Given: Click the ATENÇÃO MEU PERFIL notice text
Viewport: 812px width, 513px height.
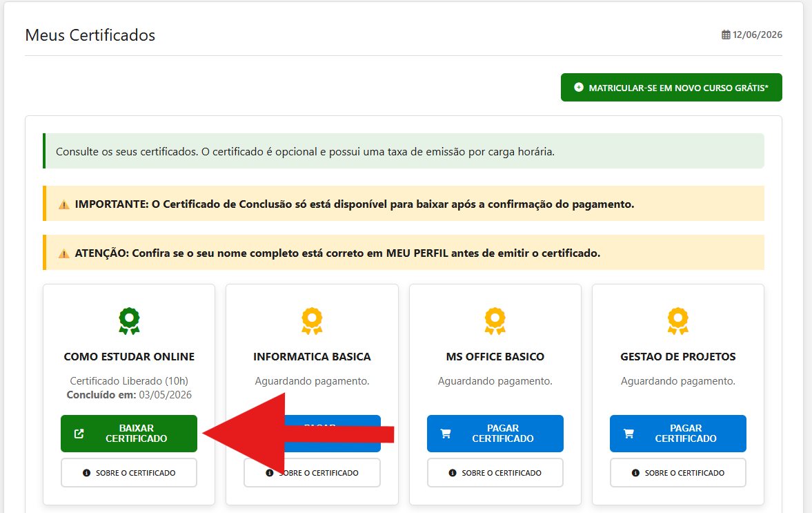Looking at the screenshot, I should point(337,253).
